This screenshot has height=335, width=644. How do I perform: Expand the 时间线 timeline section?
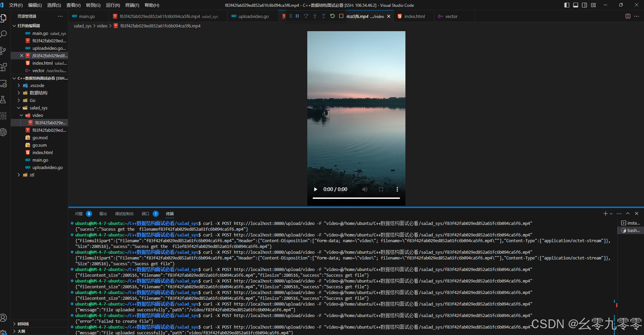click(40, 324)
